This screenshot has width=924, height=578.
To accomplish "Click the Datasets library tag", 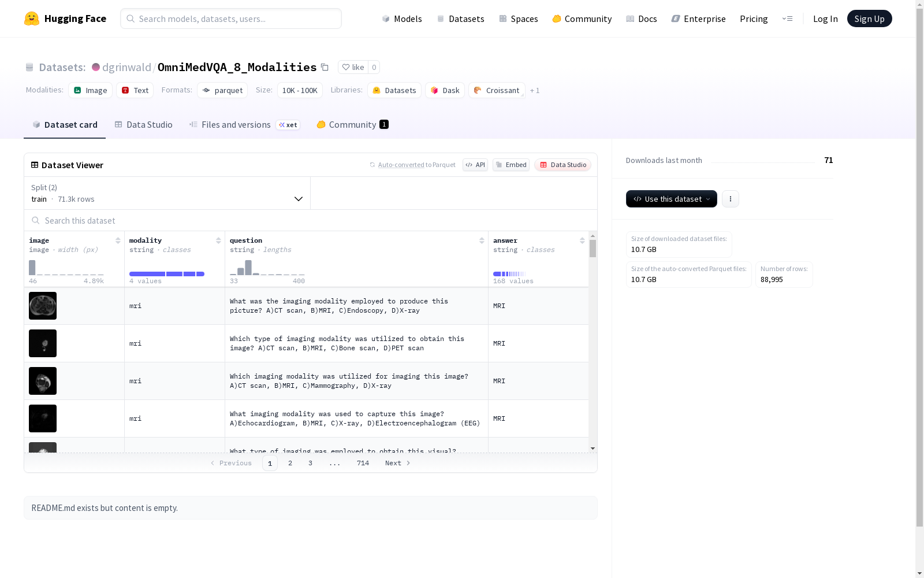I will [394, 90].
